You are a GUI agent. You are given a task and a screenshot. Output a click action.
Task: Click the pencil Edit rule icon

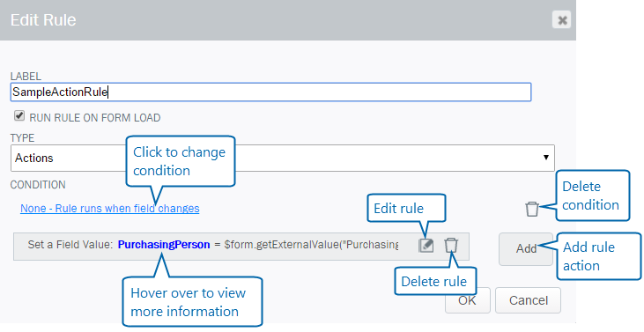pos(426,246)
